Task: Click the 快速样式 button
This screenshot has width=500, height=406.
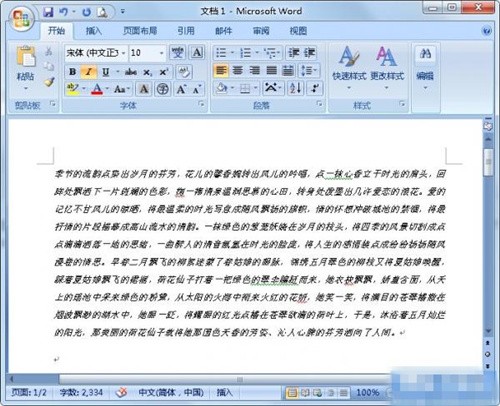Action: click(349, 68)
